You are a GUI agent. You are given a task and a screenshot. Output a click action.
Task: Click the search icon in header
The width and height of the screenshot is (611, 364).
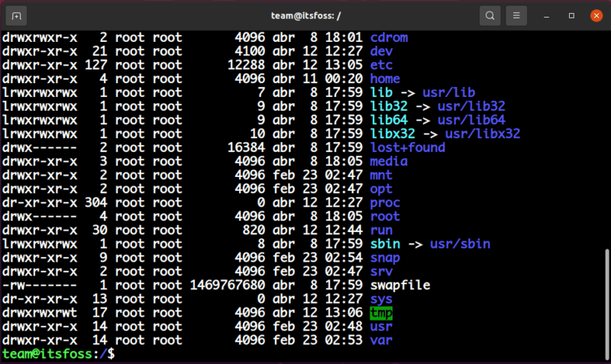pos(490,15)
